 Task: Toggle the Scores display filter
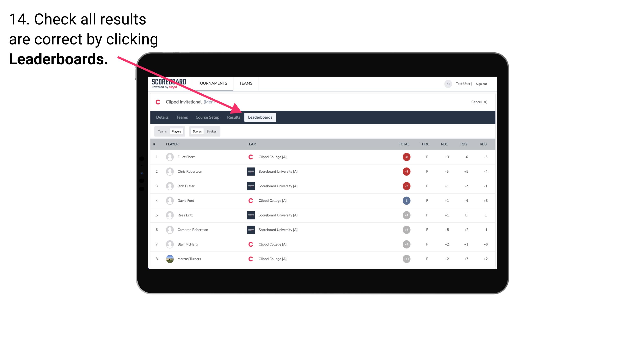pyautogui.click(x=197, y=131)
